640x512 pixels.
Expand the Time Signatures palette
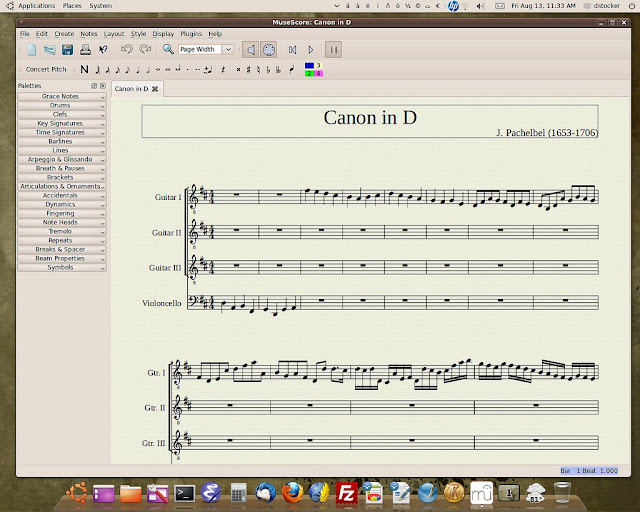(62, 132)
